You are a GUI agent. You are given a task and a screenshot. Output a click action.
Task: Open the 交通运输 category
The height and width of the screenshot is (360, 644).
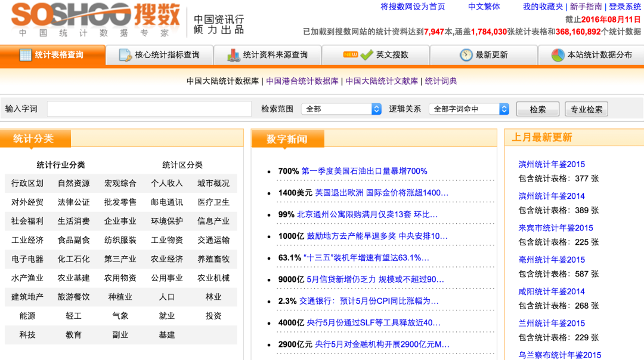tap(213, 240)
